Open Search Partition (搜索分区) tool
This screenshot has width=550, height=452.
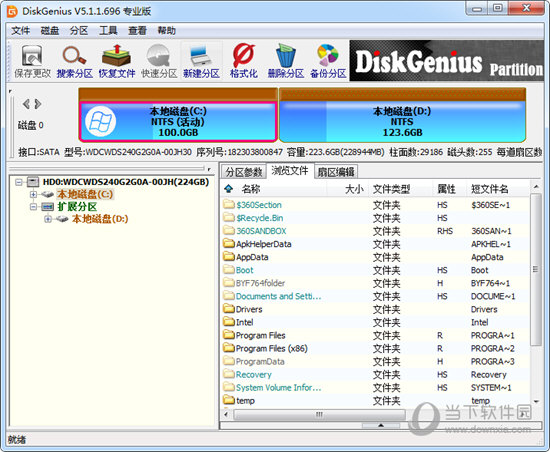pos(74,61)
